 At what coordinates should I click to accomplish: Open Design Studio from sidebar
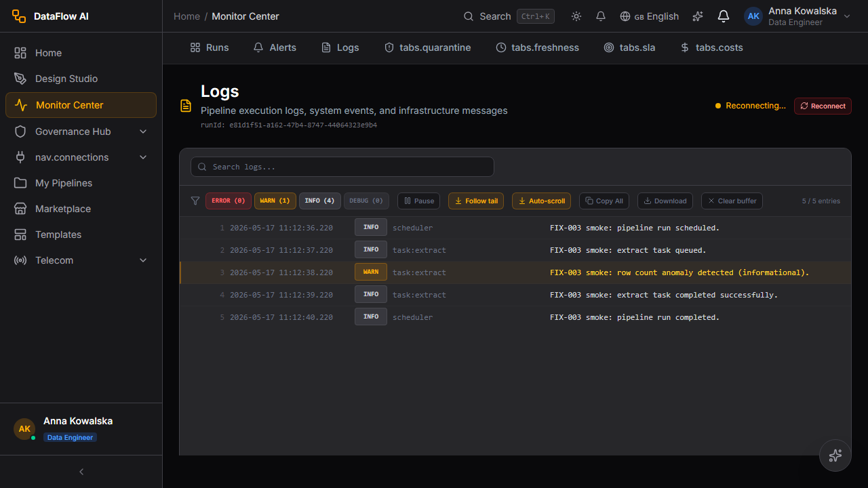click(x=81, y=79)
